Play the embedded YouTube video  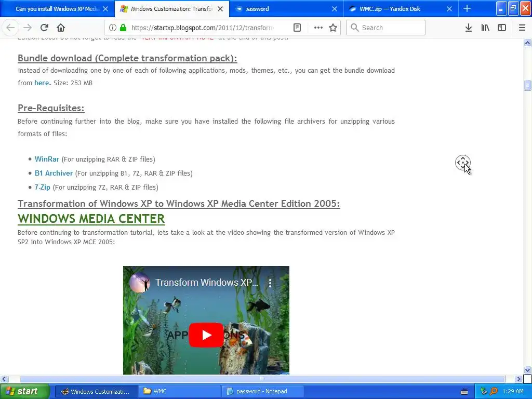tap(206, 335)
